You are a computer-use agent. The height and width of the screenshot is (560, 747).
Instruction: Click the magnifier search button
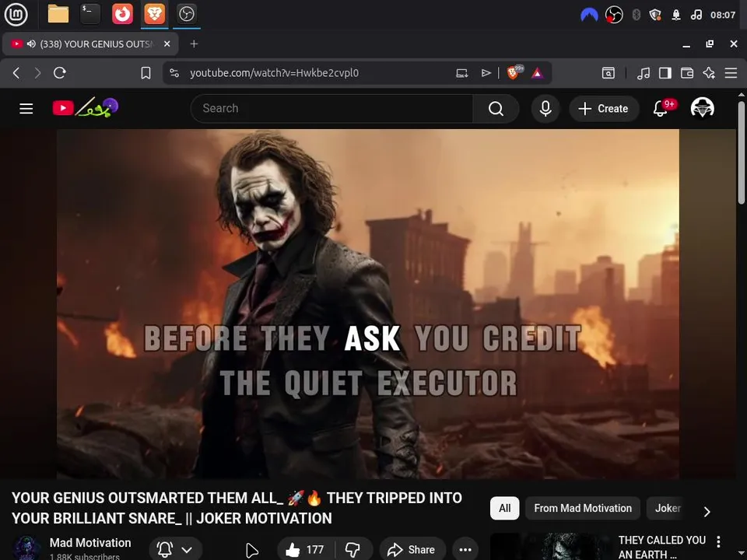(x=496, y=109)
